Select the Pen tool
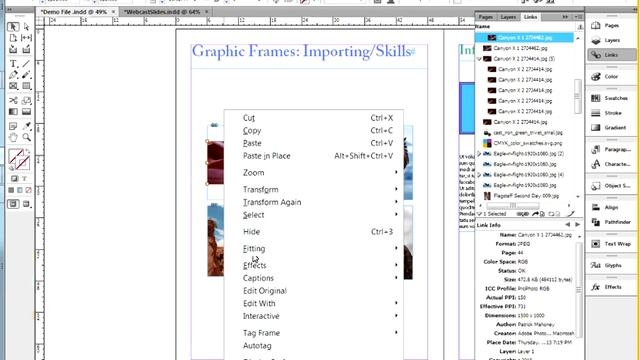This screenshot has height=360, width=640. click(x=13, y=75)
